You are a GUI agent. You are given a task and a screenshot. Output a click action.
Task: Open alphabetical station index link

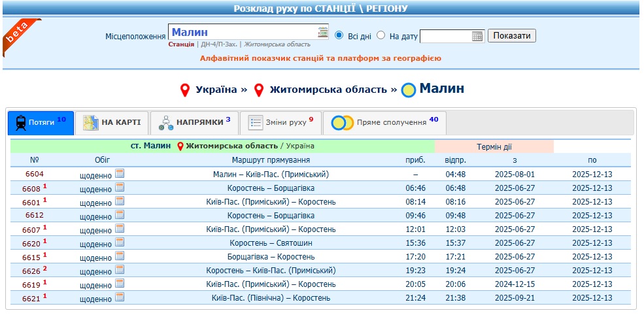[x=320, y=58]
